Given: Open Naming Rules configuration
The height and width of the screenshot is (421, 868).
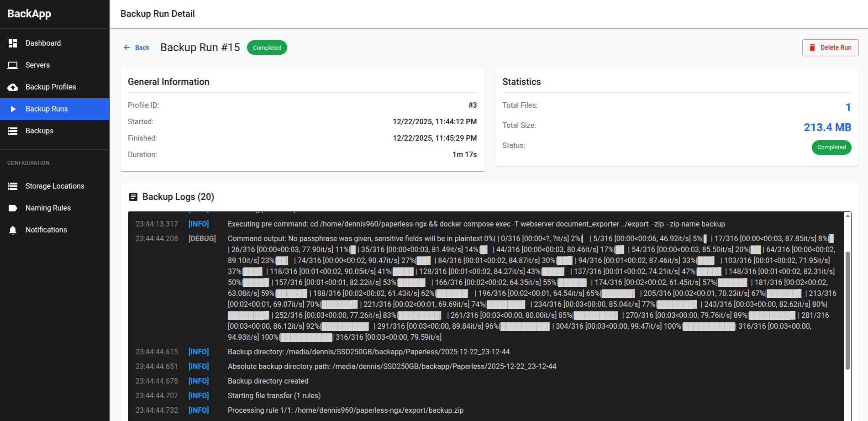Looking at the screenshot, I should pyautogui.click(x=55, y=208).
